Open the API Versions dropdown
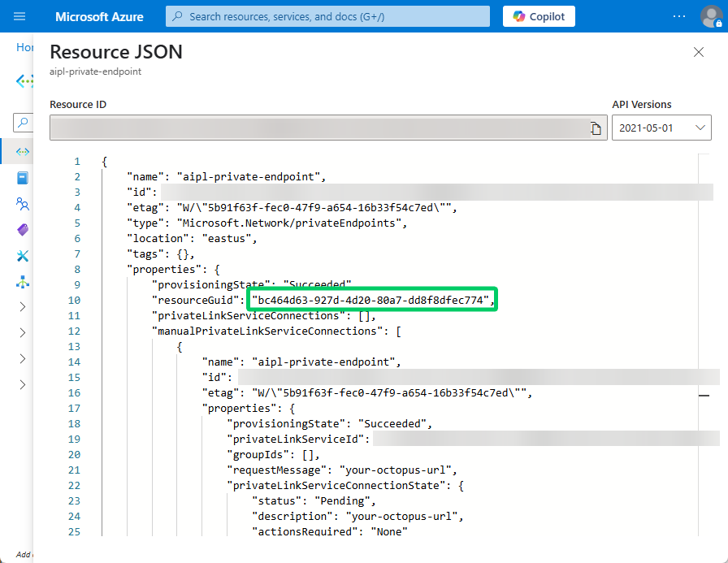This screenshot has height=563, width=728. coord(661,128)
